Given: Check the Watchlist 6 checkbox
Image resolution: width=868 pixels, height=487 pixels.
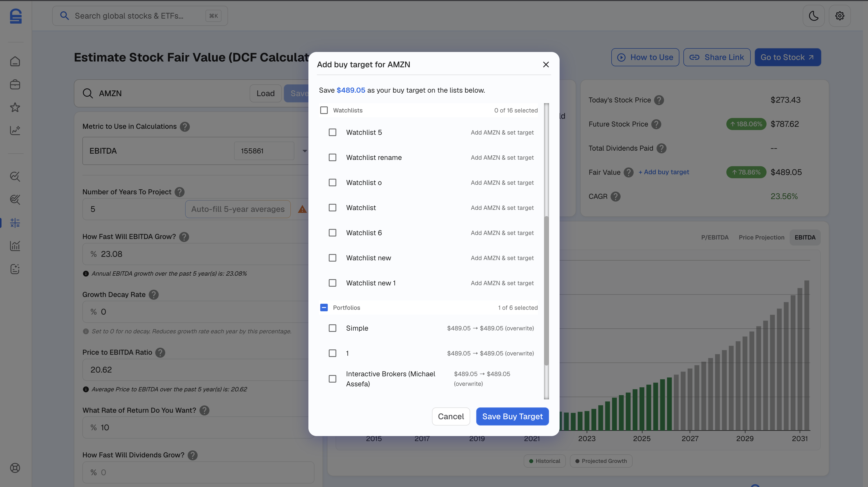Looking at the screenshot, I should (x=333, y=233).
